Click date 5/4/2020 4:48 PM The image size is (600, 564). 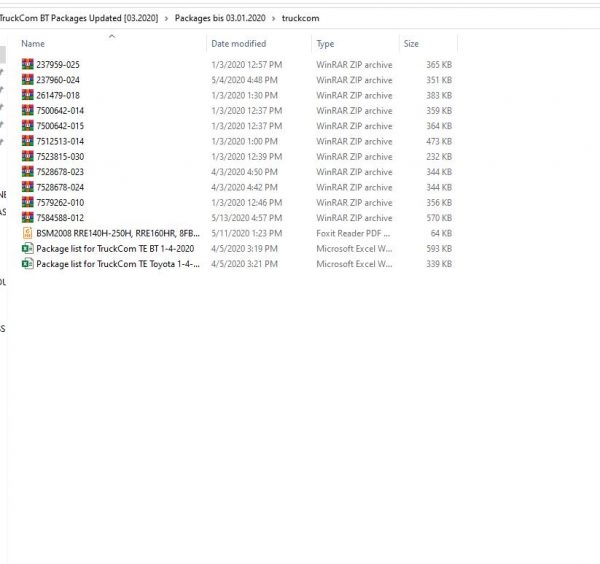tap(245, 80)
